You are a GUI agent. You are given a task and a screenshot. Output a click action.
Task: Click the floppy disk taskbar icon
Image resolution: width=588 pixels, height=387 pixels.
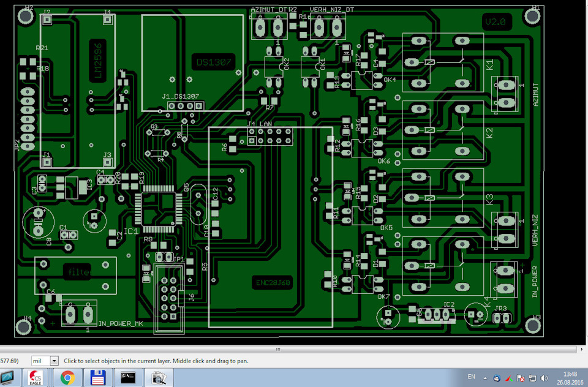coord(98,378)
